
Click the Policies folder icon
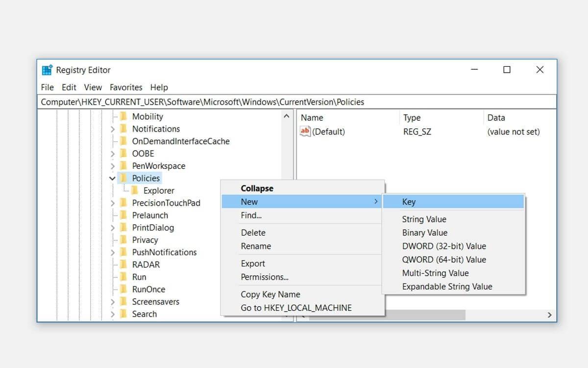click(123, 178)
